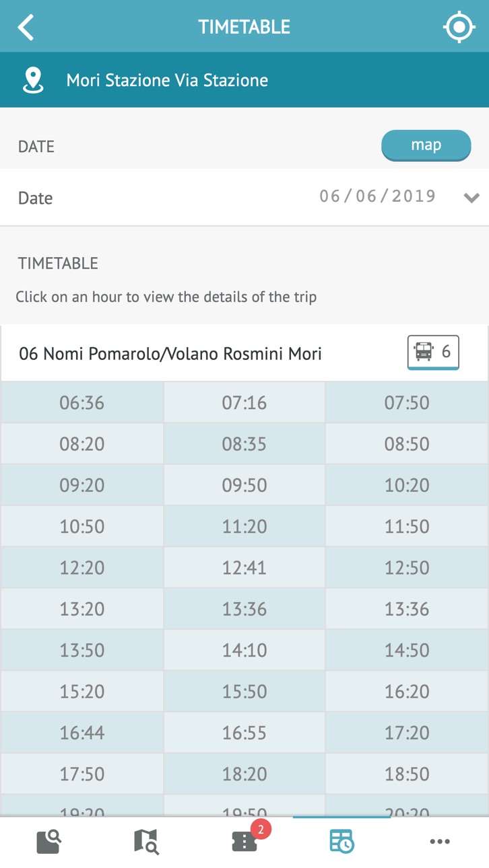Image resolution: width=489 pixels, height=868 pixels.
Task: Open the tickets tab with badge 2
Action: [244, 841]
